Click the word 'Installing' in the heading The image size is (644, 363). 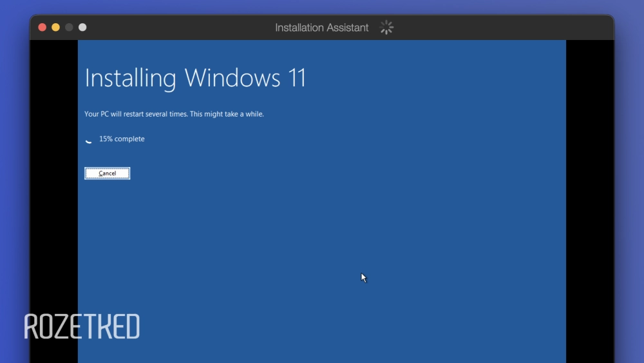130,79
